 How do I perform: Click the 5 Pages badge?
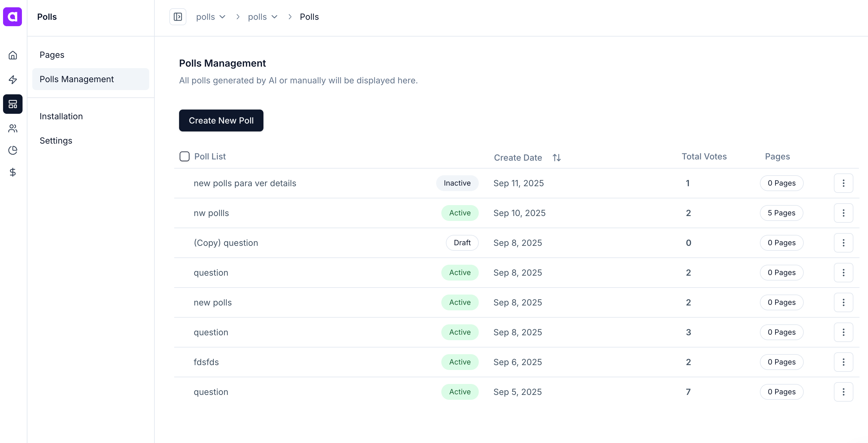point(781,213)
